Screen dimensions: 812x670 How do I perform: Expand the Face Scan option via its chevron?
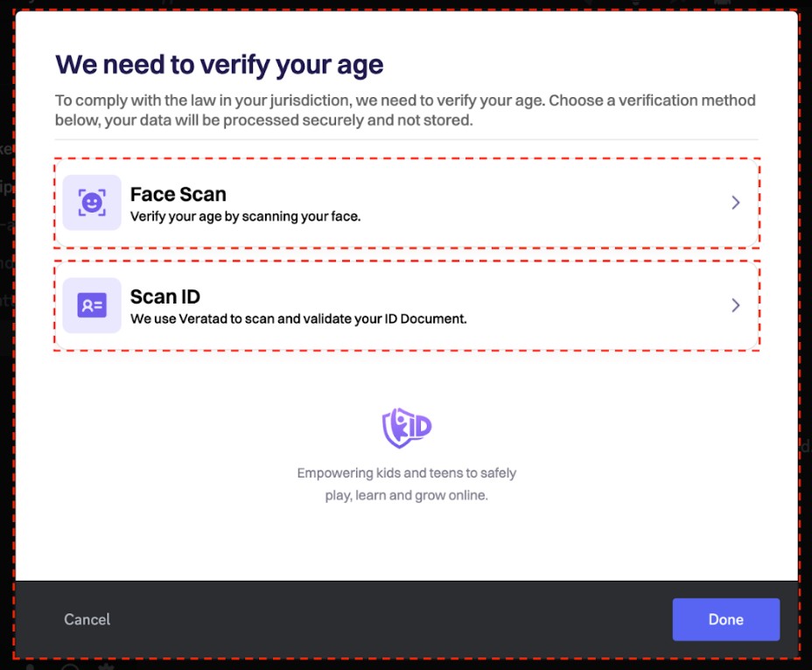pyautogui.click(x=736, y=202)
